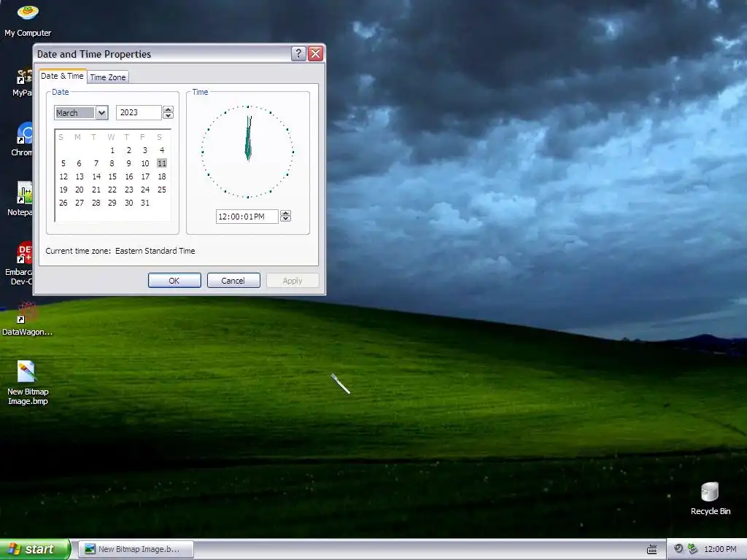Select March 4 in the calendar

tap(162, 150)
